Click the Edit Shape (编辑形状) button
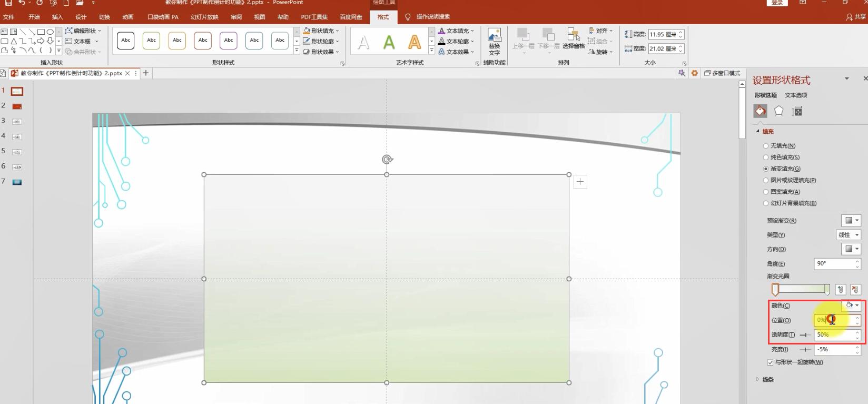 (x=84, y=31)
